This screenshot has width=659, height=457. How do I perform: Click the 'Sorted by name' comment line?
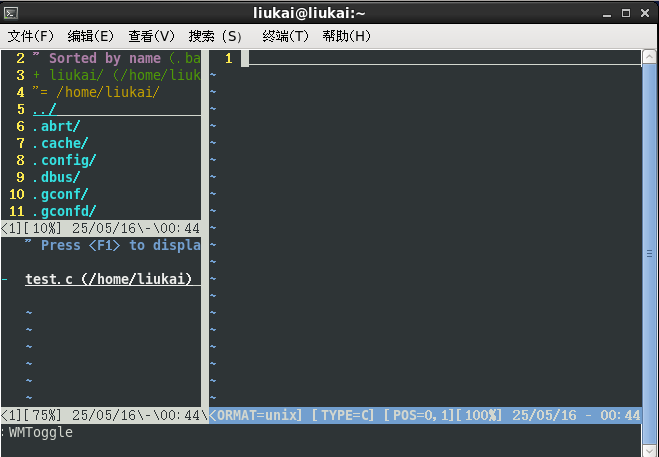[117, 58]
